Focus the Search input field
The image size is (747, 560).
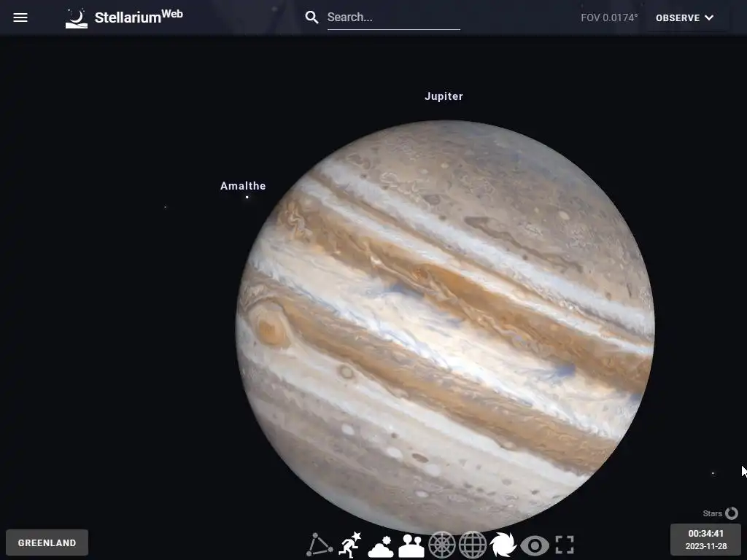[393, 17]
